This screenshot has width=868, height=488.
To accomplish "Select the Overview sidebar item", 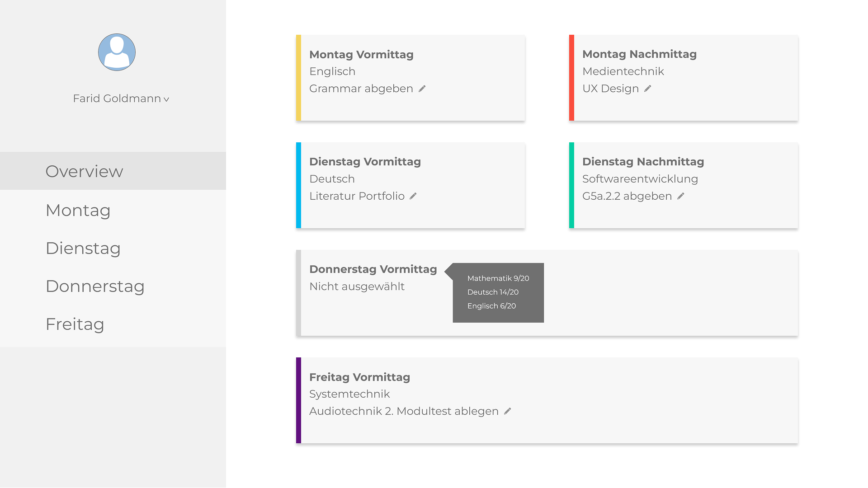I will click(x=113, y=171).
